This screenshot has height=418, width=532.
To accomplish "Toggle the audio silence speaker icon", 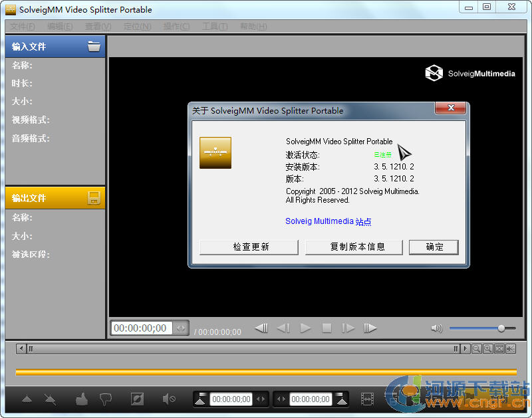I will click(x=169, y=399).
